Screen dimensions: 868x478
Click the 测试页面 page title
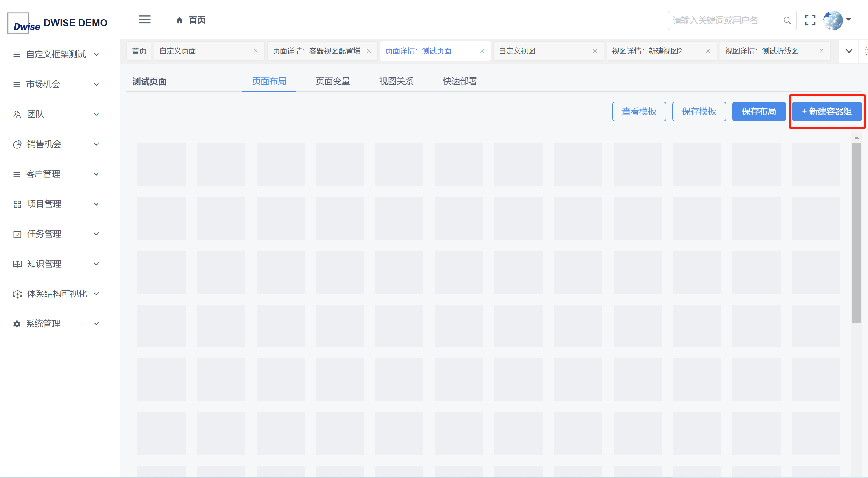149,82
